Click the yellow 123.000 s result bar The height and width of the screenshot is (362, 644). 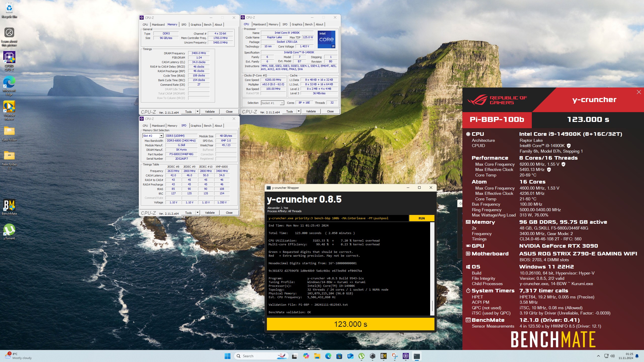tap(350, 324)
